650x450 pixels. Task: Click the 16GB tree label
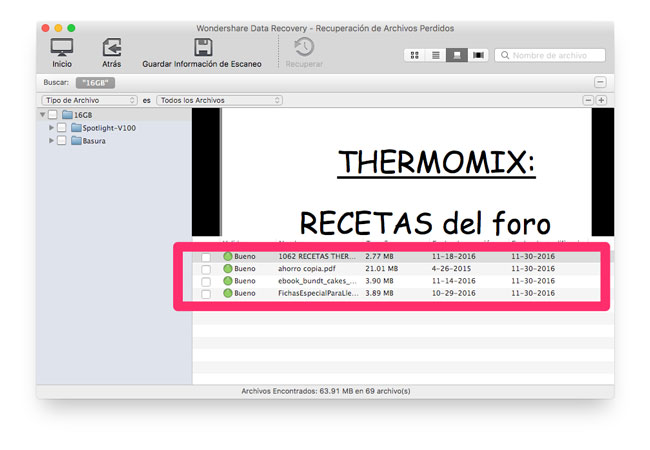pos(83,115)
